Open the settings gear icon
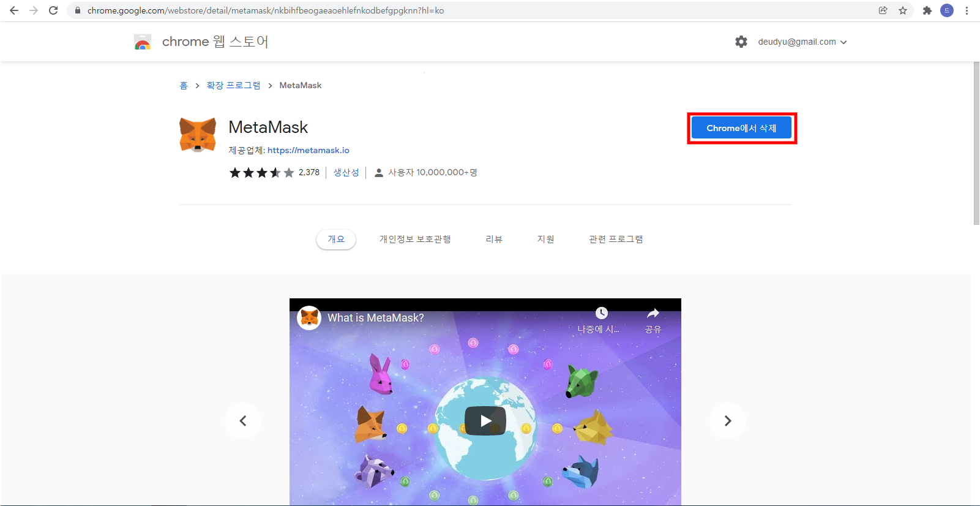Viewport: 980px width, 506px height. pyautogui.click(x=741, y=42)
